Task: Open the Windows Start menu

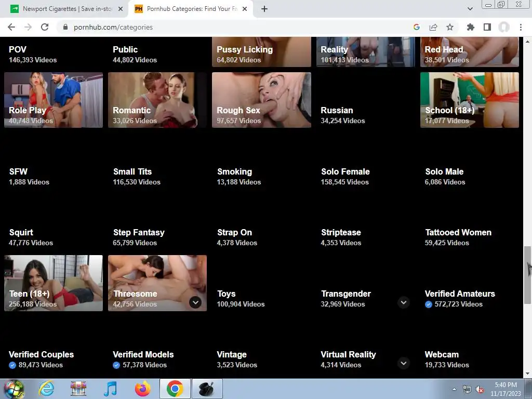Action: [14, 389]
